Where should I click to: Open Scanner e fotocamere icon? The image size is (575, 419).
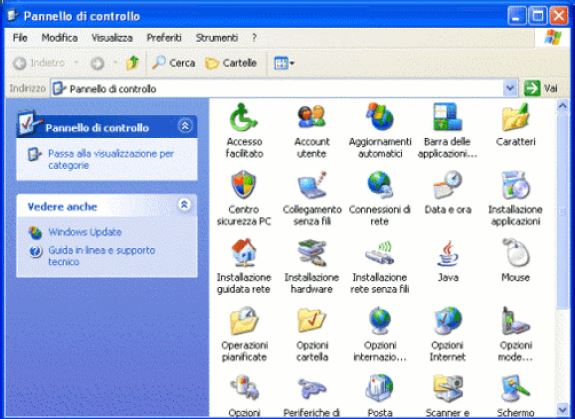click(x=447, y=395)
